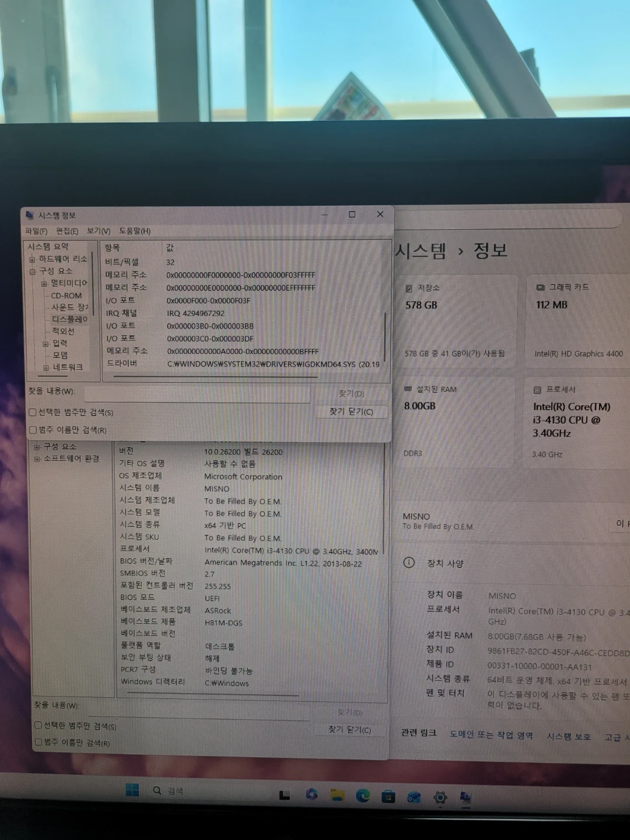Viewport: 630px width, 840px height.
Task: Expand the 하드웨어 리소스 tree node
Action: click(33, 258)
